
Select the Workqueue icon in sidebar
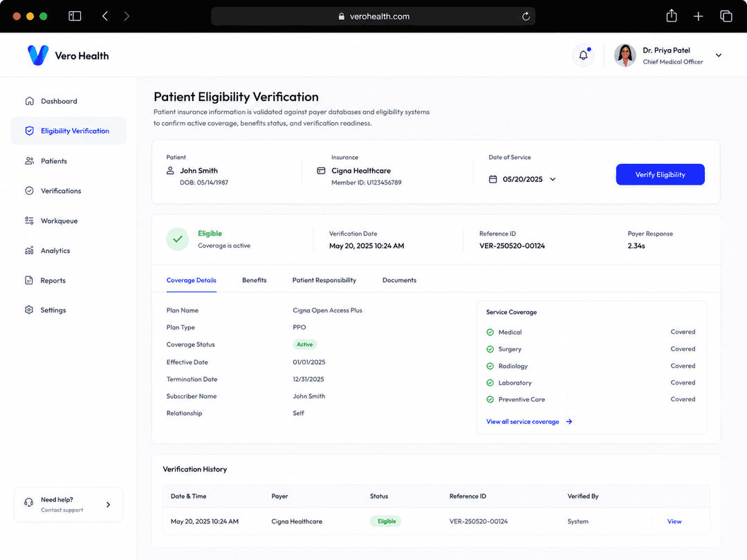(30, 221)
